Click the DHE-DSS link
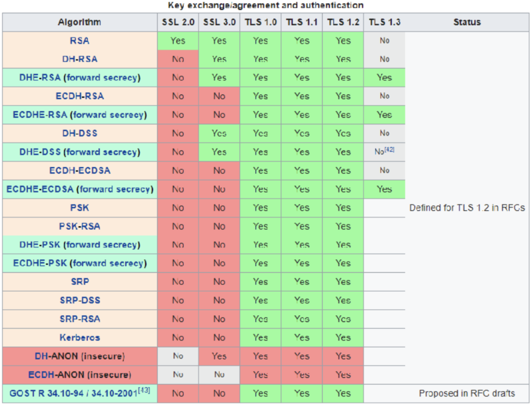The image size is (532, 407). coord(40,152)
